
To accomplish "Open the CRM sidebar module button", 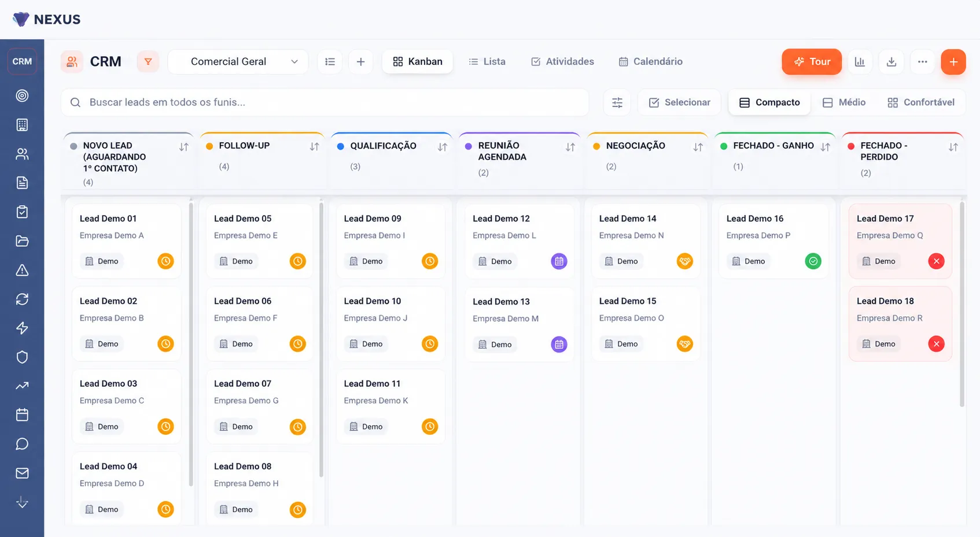I will pos(22,62).
